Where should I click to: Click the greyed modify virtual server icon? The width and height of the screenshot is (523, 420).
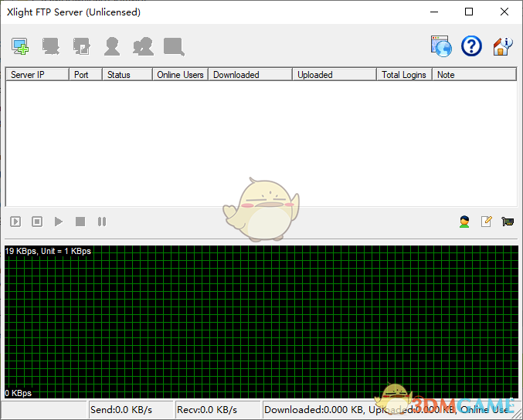81,46
